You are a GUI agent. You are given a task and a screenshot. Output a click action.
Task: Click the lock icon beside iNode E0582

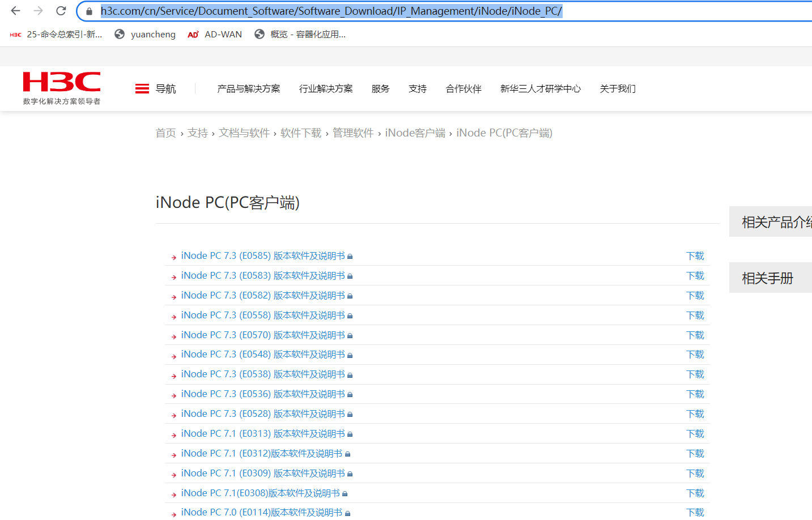click(350, 296)
